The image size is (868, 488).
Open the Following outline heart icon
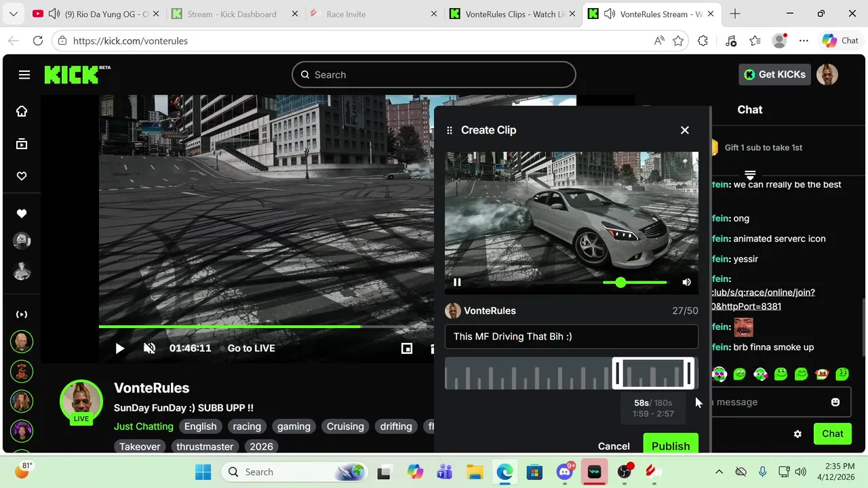point(22,176)
